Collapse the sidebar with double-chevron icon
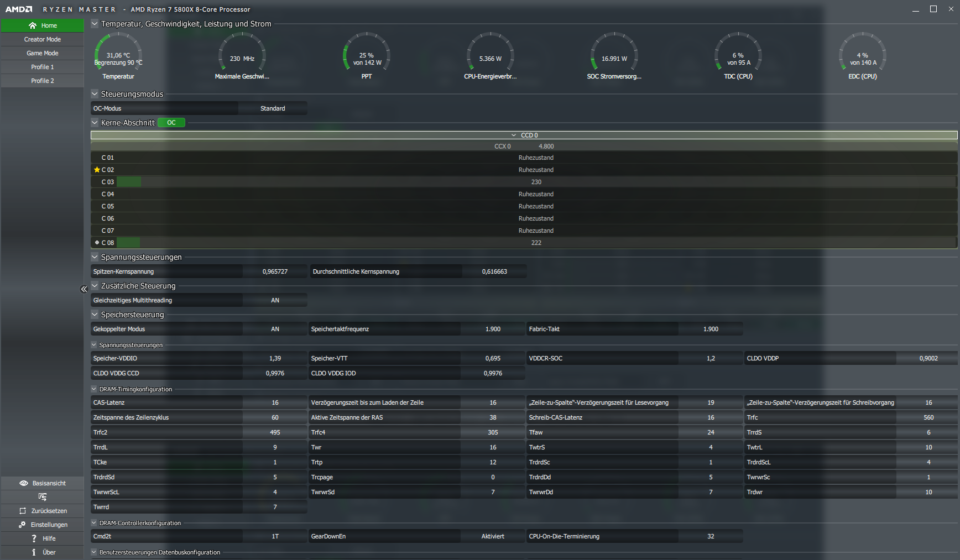Viewport: 960px width, 560px height. [84, 289]
